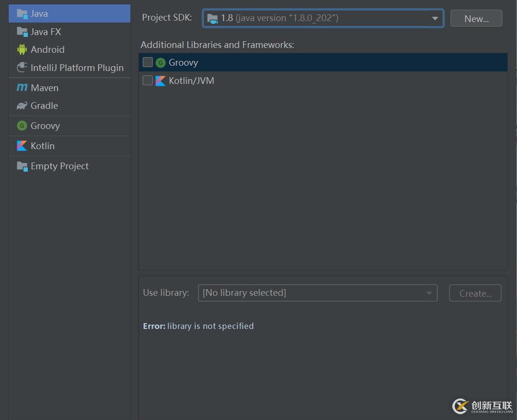Select Empty Project type
Viewport: 517px width, 420px height.
70,166
